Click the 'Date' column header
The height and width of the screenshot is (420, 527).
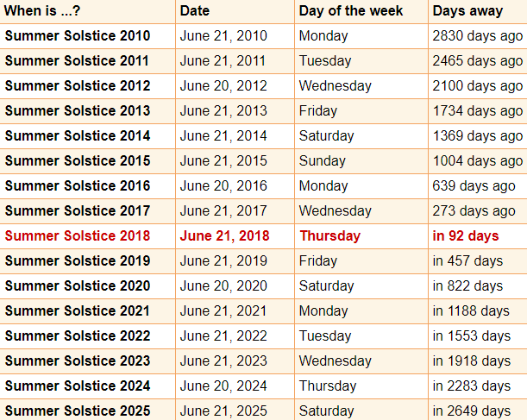pos(195,10)
